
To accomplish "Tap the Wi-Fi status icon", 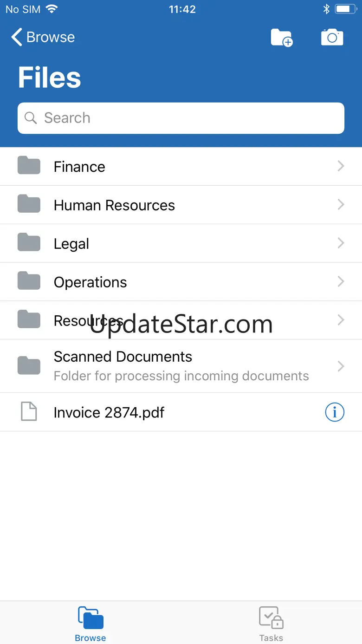I will pyautogui.click(x=52, y=9).
